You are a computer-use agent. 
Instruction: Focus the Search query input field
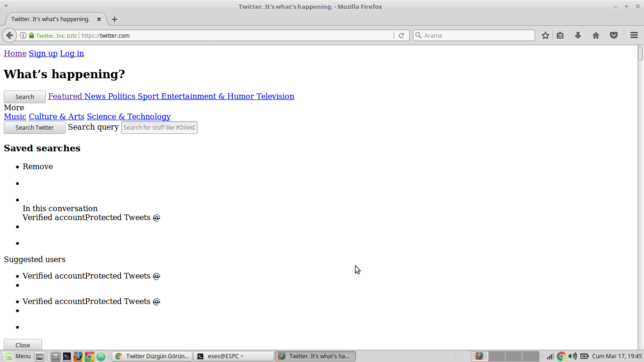click(159, 127)
